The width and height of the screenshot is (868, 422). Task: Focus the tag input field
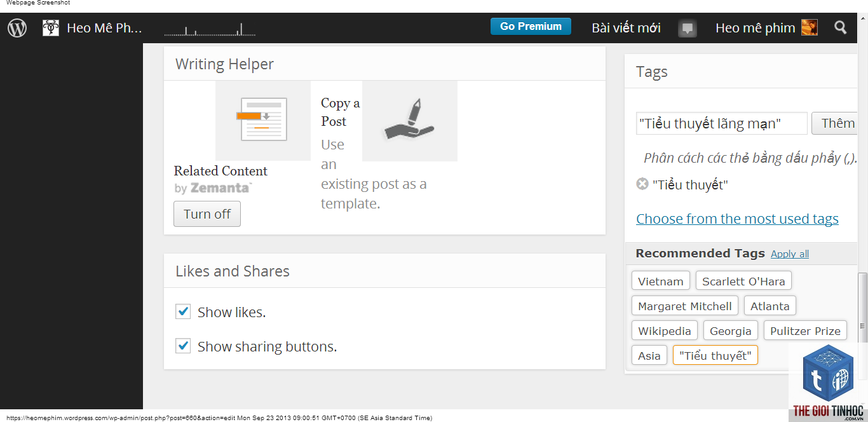point(722,123)
